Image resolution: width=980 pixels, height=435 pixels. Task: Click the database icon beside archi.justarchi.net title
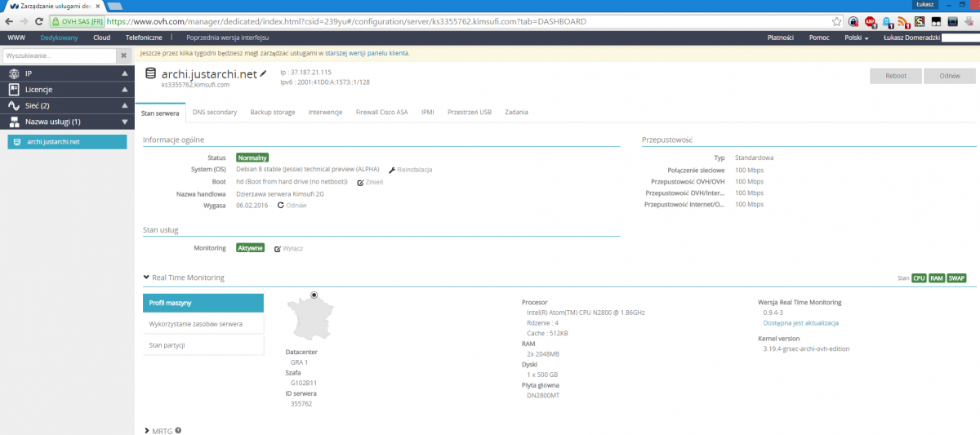tap(150, 74)
